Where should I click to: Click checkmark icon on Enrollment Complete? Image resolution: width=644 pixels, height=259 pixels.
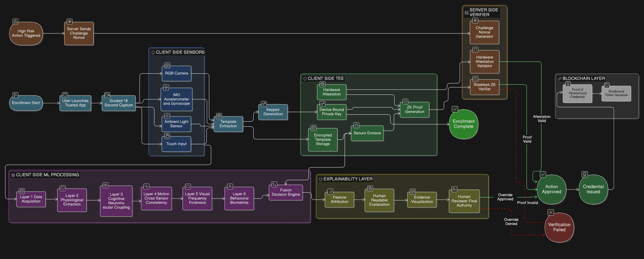tap(455, 109)
